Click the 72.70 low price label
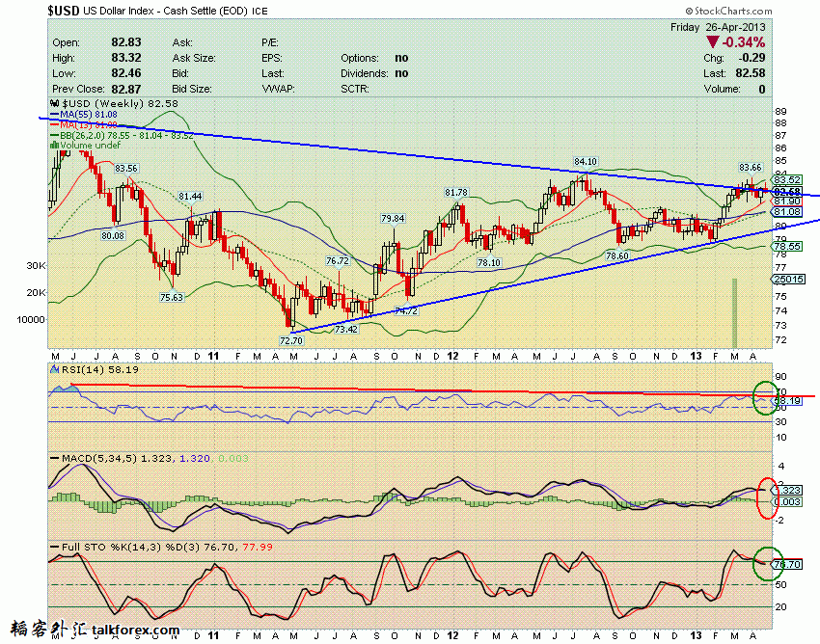The width and height of the screenshot is (820, 644). pos(290,340)
